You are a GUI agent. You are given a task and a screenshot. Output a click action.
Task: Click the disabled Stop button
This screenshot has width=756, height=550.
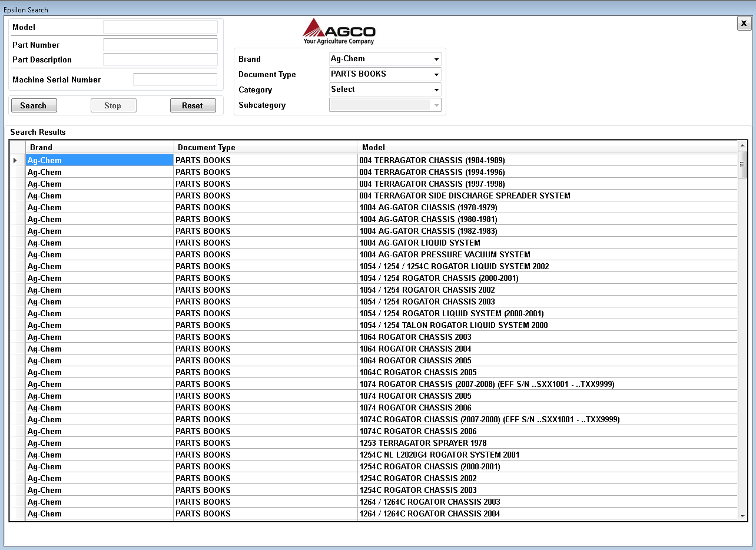pos(113,105)
